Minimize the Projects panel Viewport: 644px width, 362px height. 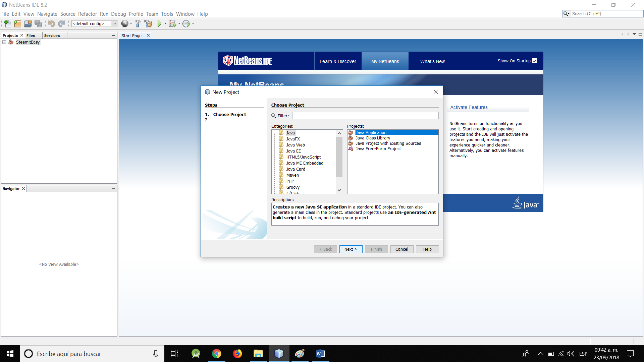click(x=113, y=35)
